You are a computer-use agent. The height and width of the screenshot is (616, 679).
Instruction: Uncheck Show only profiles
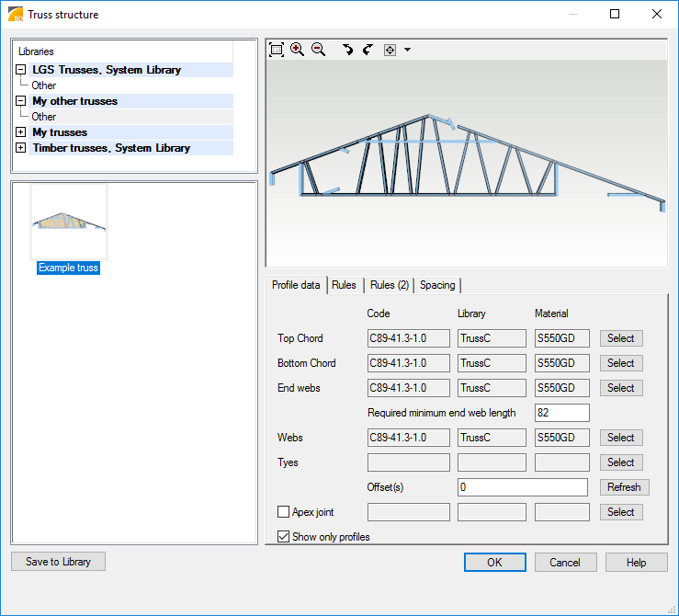coord(283,537)
